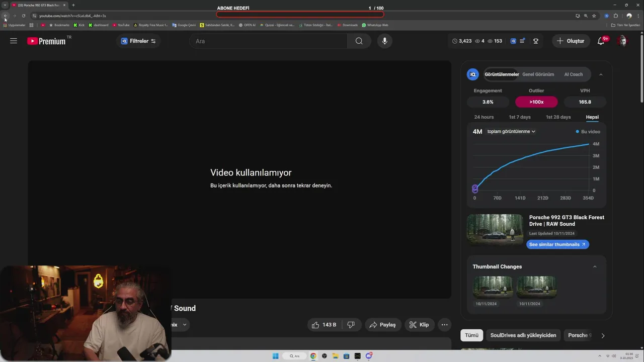Click the Engagement 3.6% pill
This screenshot has height=362, width=644.
[x=488, y=102]
